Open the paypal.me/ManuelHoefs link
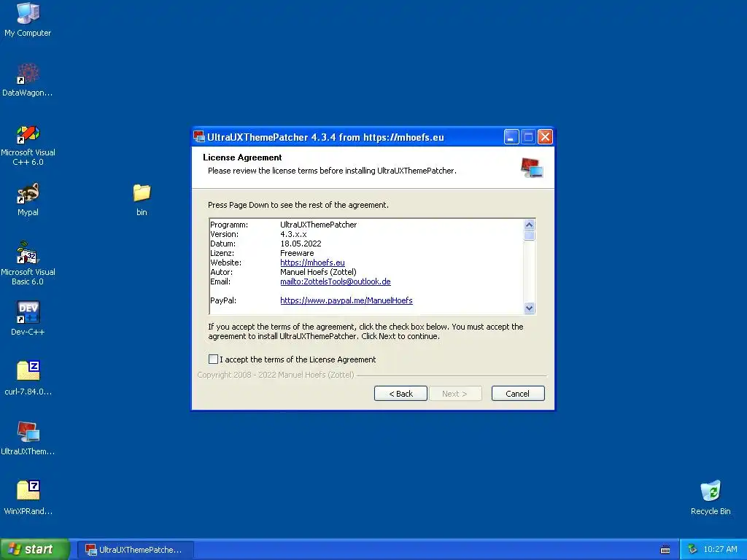This screenshot has height=560, width=747. click(347, 300)
